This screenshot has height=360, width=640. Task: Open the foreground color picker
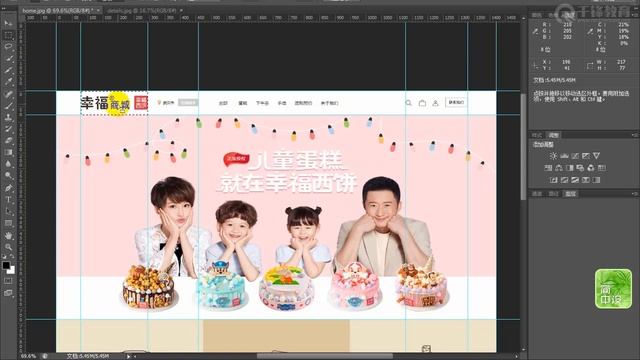[x=6, y=265]
